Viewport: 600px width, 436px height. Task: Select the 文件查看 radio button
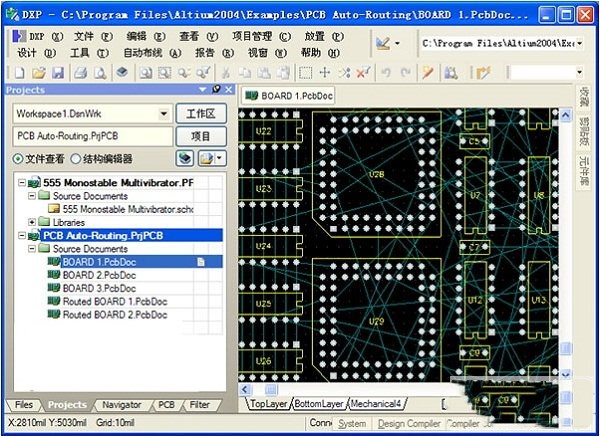pyautogui.click(x=19, y=159)
